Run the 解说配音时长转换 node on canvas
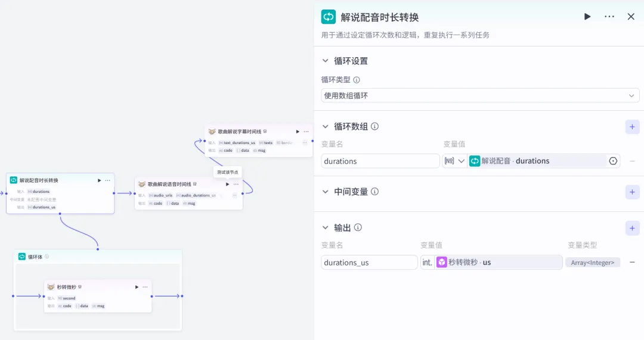This screenshot has height=340, width=644. tap(99, 180)
